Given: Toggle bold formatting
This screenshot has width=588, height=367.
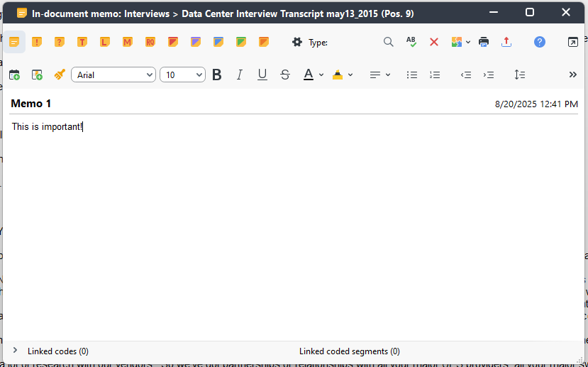Looking at the screenshot, I should point(217,75).
